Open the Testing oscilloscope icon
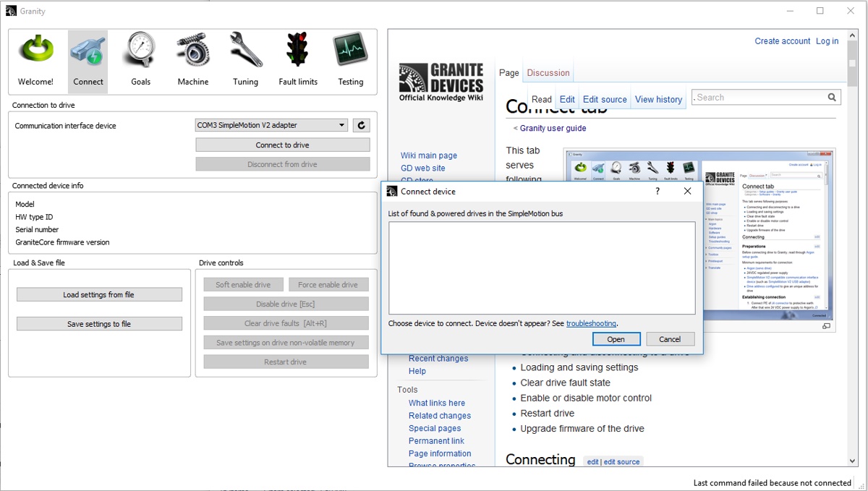 [350, 52]
